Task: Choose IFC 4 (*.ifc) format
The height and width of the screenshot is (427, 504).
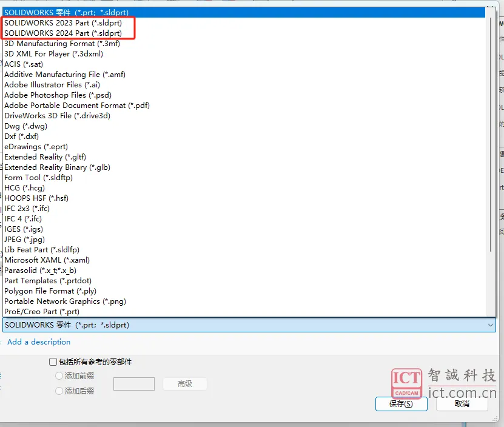Action: pos(244,218)
